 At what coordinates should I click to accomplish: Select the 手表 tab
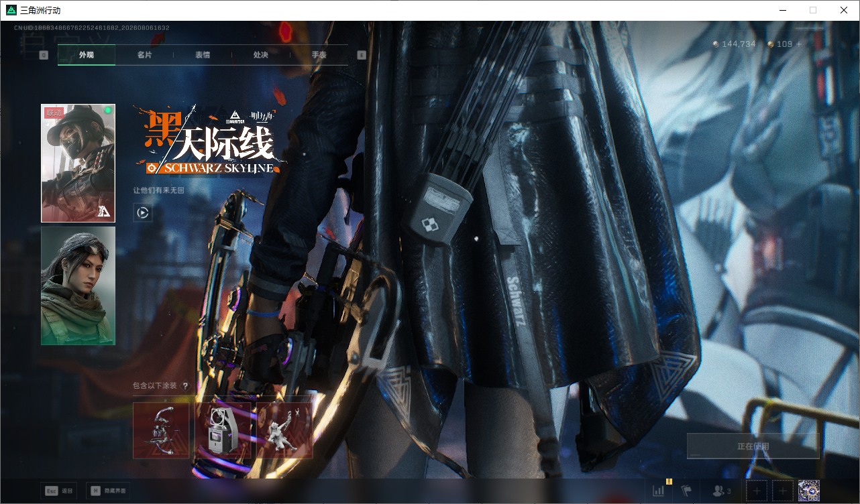click(x=319, y=55)
